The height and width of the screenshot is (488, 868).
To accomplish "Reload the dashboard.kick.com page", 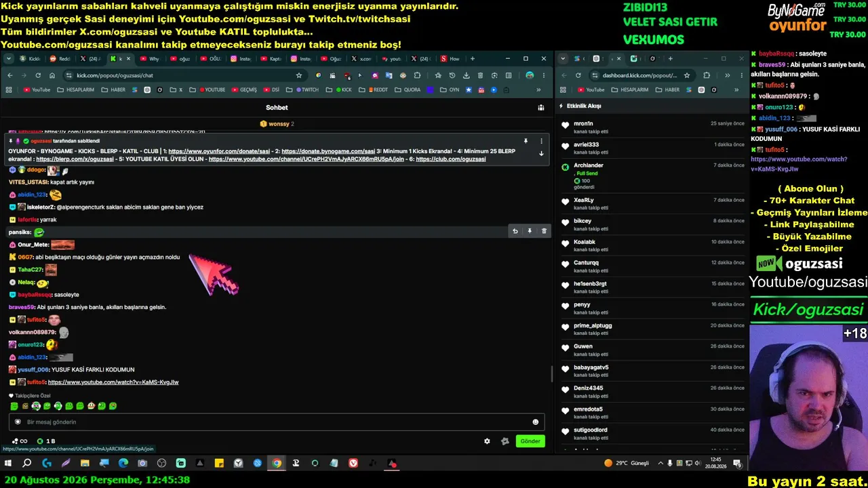I will [x=578, y=75].
